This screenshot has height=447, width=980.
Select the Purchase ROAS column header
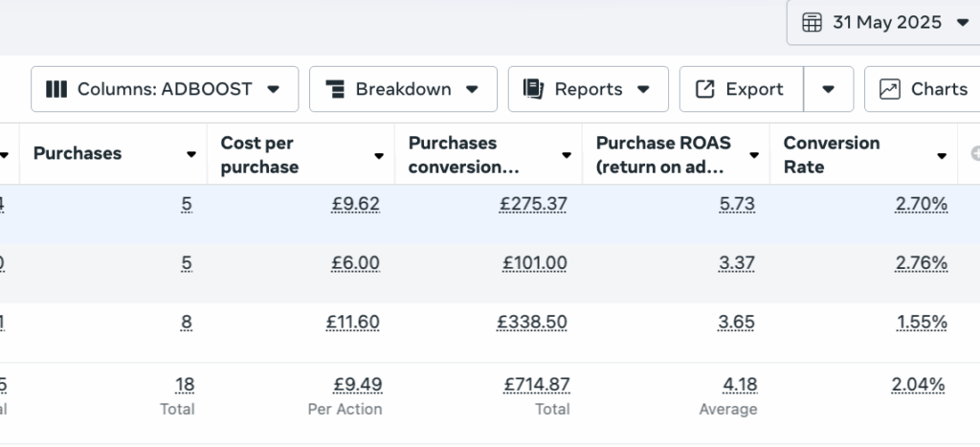[x=661, y=154]
